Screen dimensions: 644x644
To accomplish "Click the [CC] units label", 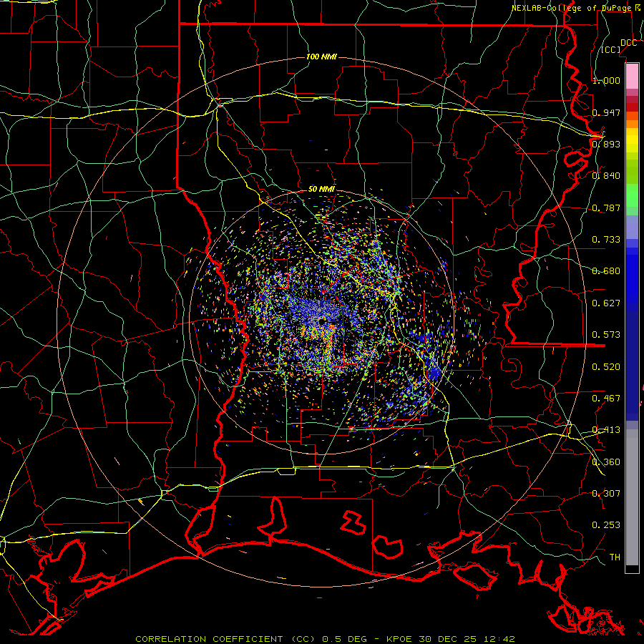I will tap(611, 50).
